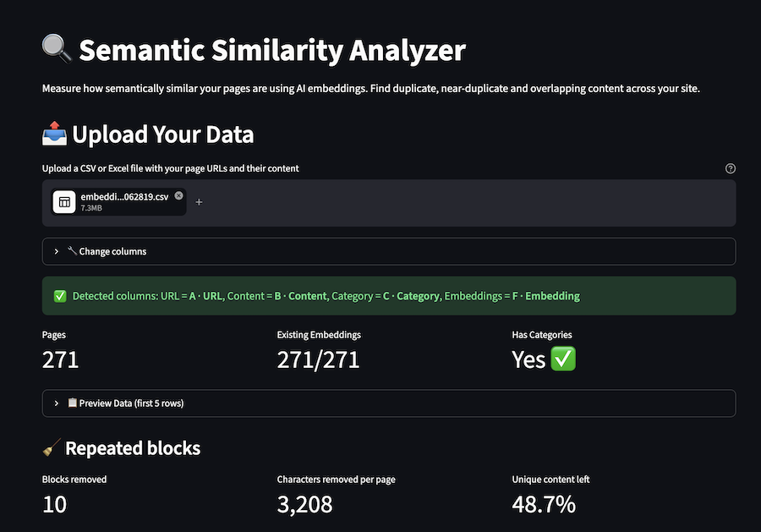Click the Upload a CSV or Excel file label
Viewport: 761px width, 532px height.
(170, 168)
